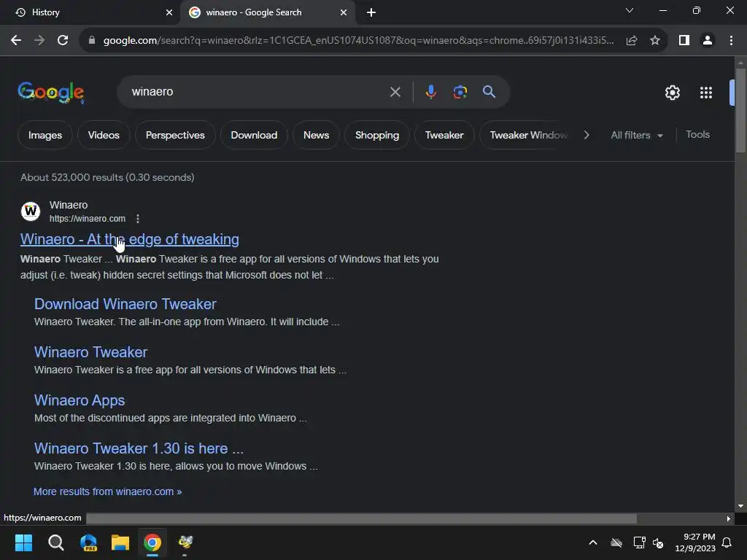The width and height of the screenshot is (747, 560).
Task: Open the Download Winaero Tweaker link
Action: click(125, 304)
